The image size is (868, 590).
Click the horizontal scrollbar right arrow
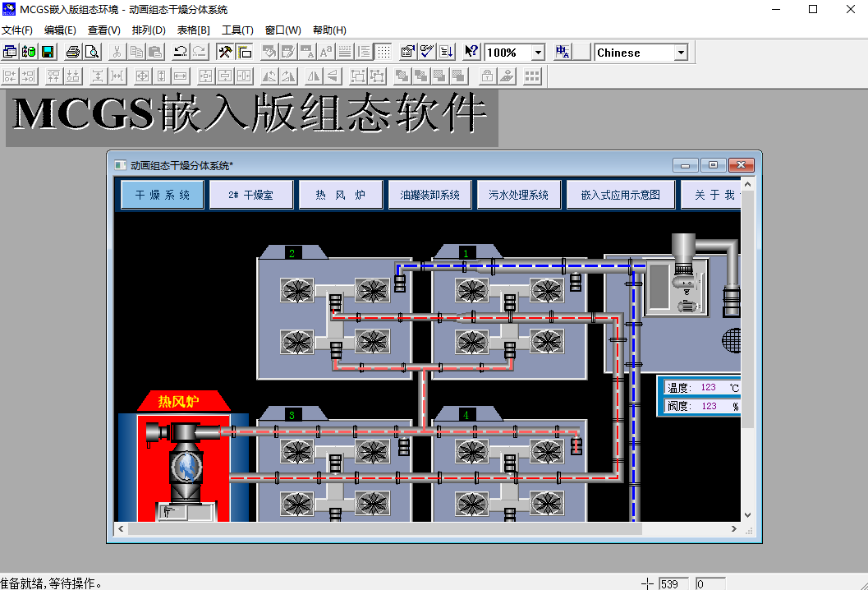734,528
